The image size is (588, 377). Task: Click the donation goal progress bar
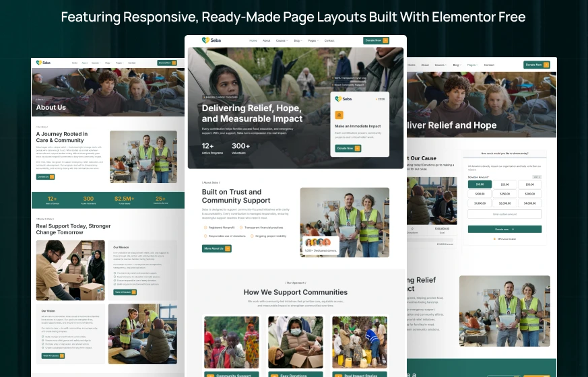[x=430, y=240]
